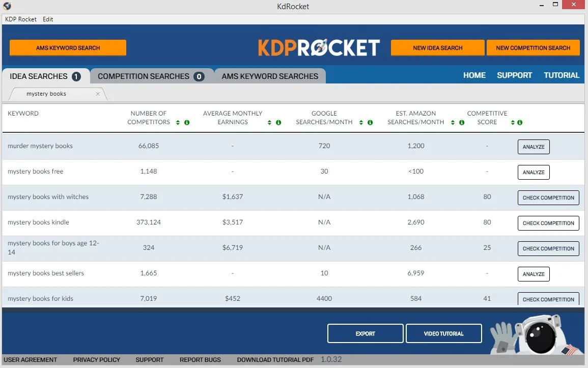Click the 373,124 competitors value

coord(149,222)
